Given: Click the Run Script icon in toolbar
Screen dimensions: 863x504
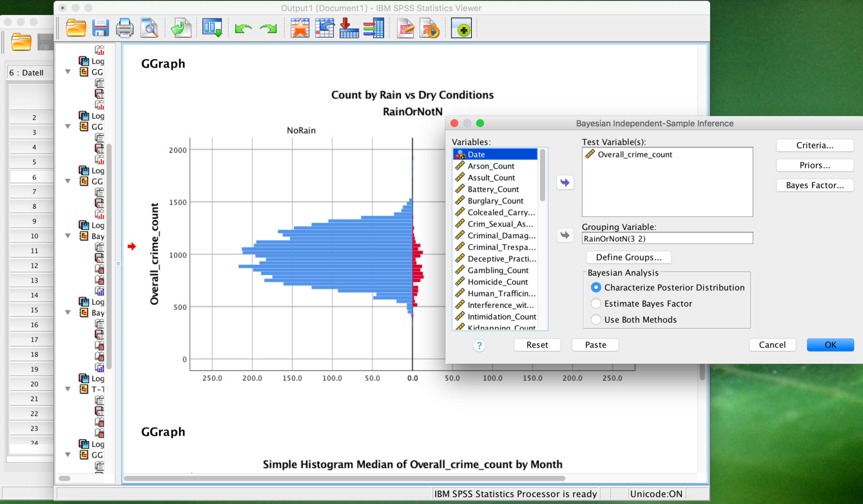Looking at the screenshot, I should (430, 29).
